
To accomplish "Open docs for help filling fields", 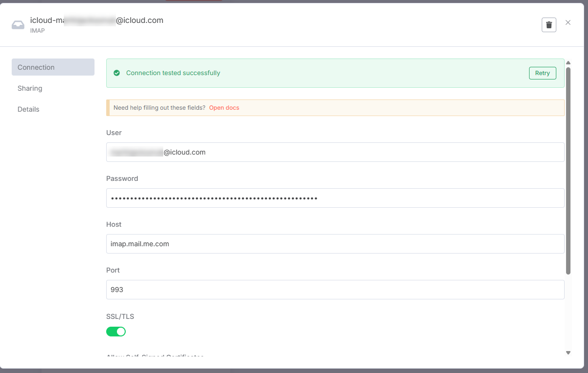I will pyautogui.click(x=224, y=108).
